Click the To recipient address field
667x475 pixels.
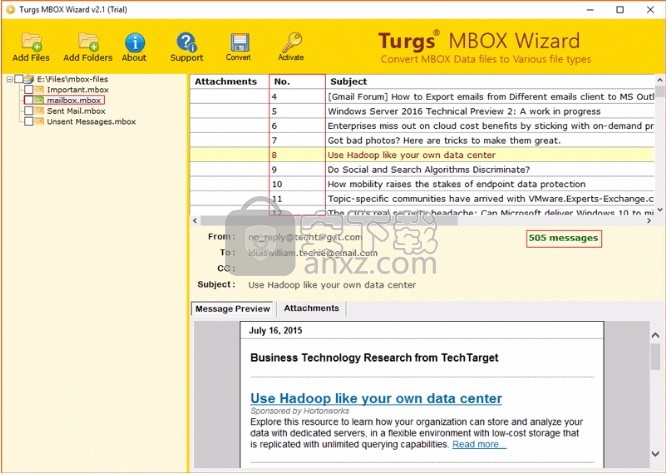[313, 253]
